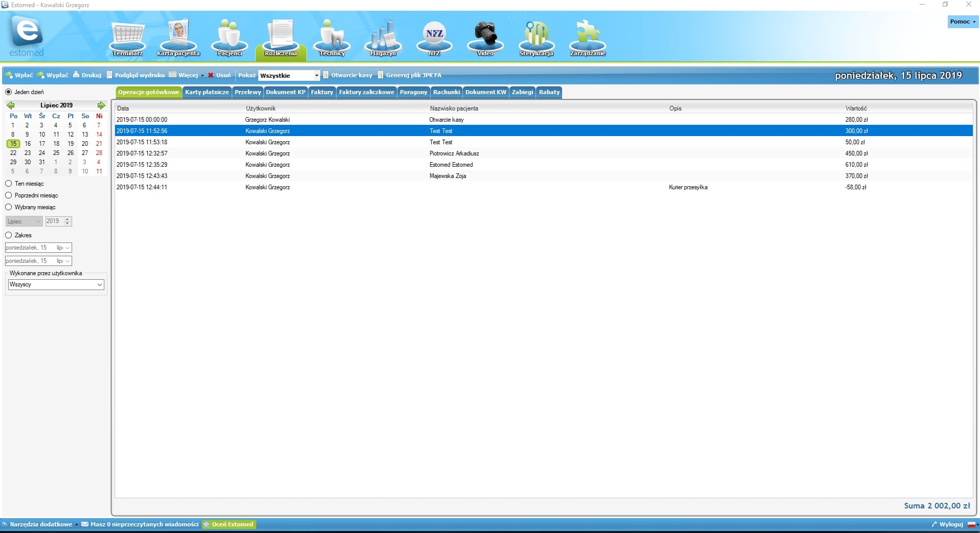Expand the Więcej toolbar menu
This screenshot has width=980, height=533.
tap(187, 75)
